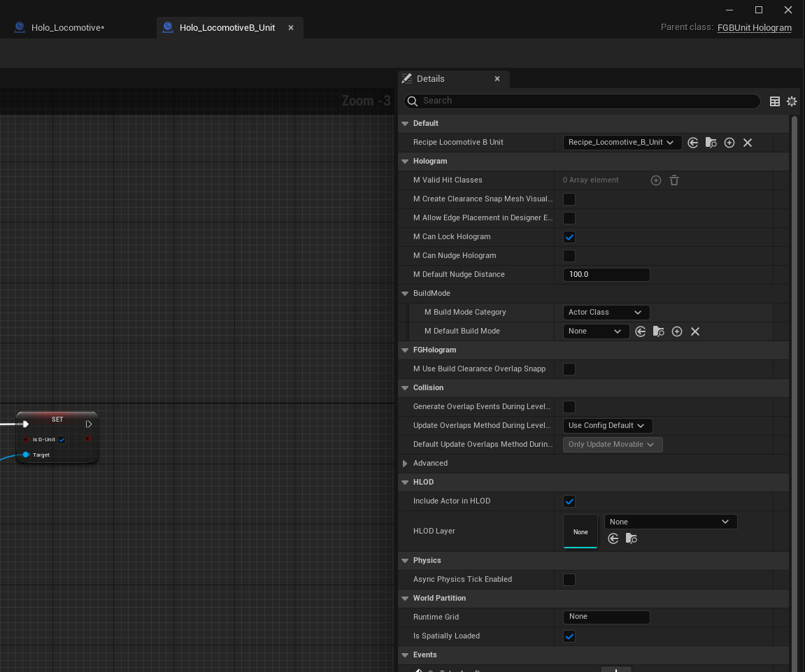Switch to the Holo_Locomotive tab

pyautogui.click(x=67, y=28)
